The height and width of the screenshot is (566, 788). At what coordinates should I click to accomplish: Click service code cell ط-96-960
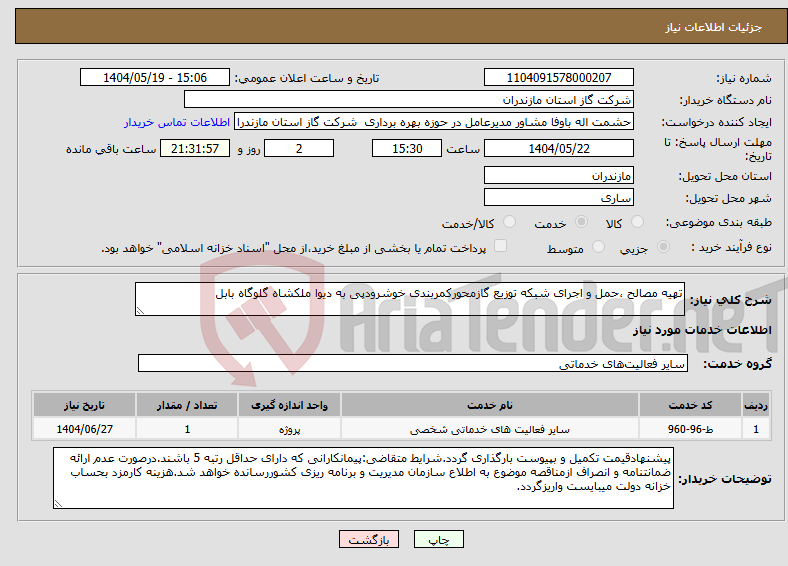[x=691, y=429]
